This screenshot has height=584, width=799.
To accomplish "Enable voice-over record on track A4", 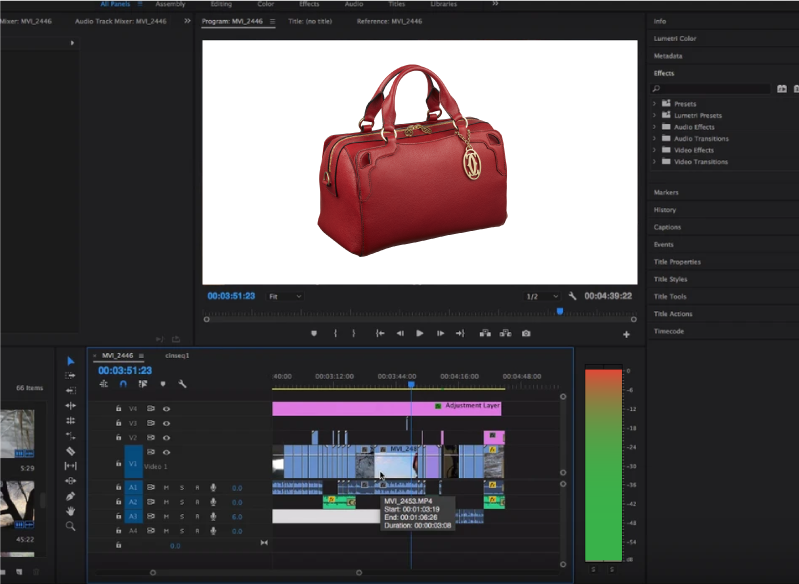I will 213,530.
